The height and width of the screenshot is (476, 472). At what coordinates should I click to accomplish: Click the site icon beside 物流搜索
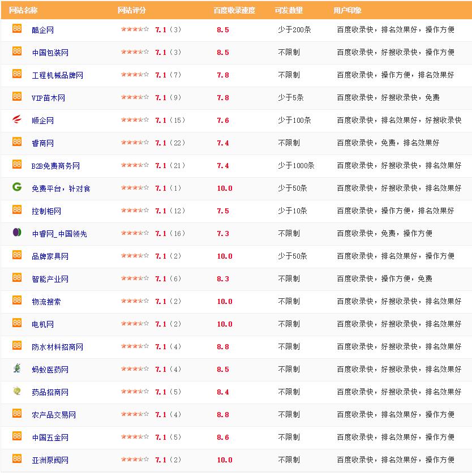point(17,300)
